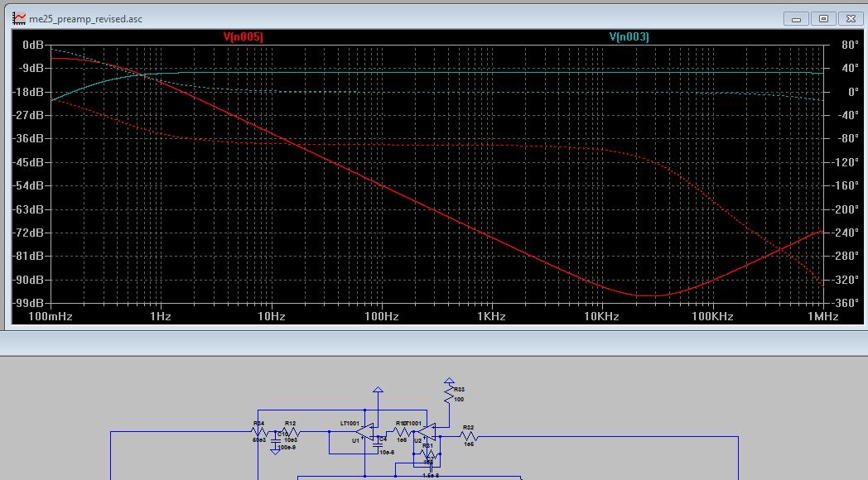The width and height of the screenshot is (868, 480).
Task: Click the -120° phase axis label
Action: pyautogui.click(x=846, y=162)
